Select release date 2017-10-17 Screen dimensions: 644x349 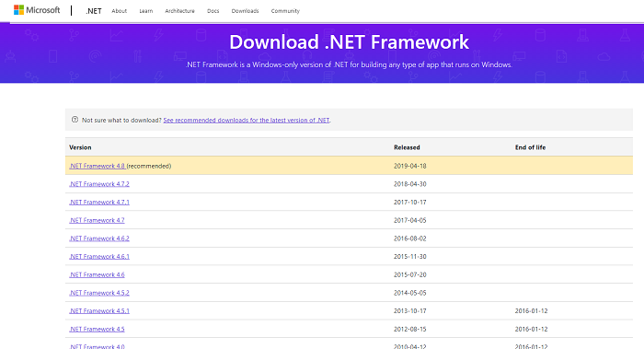tap(410, 203)
